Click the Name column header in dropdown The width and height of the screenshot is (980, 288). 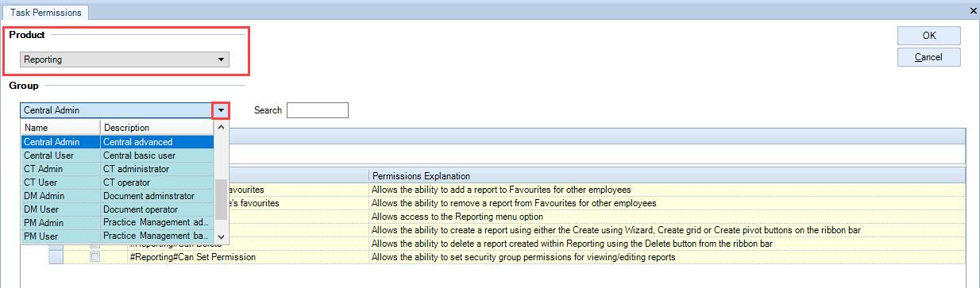click(60, 128)
